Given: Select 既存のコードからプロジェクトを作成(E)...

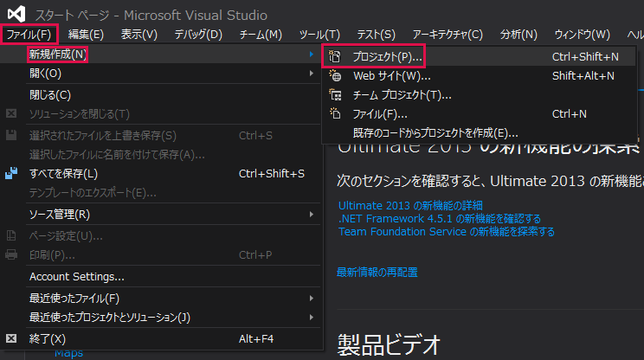Looking at the screenshot, I should point(479,133).
